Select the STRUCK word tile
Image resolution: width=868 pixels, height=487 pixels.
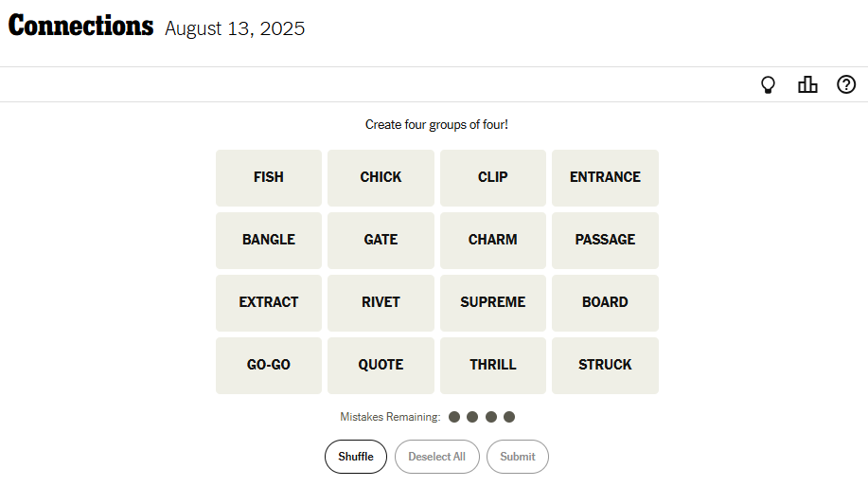pyautogui.click(x=605, y=365)
